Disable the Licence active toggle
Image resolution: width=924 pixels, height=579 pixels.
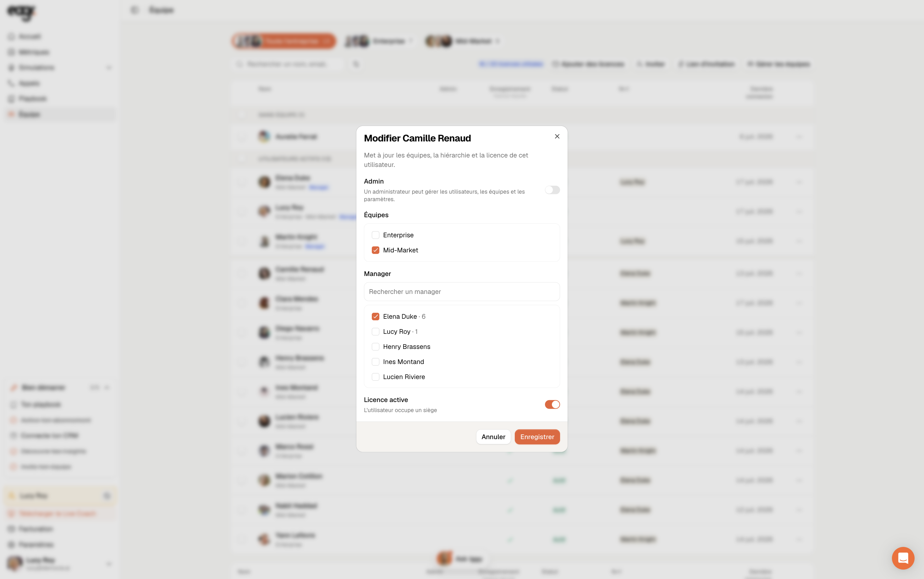552,404
